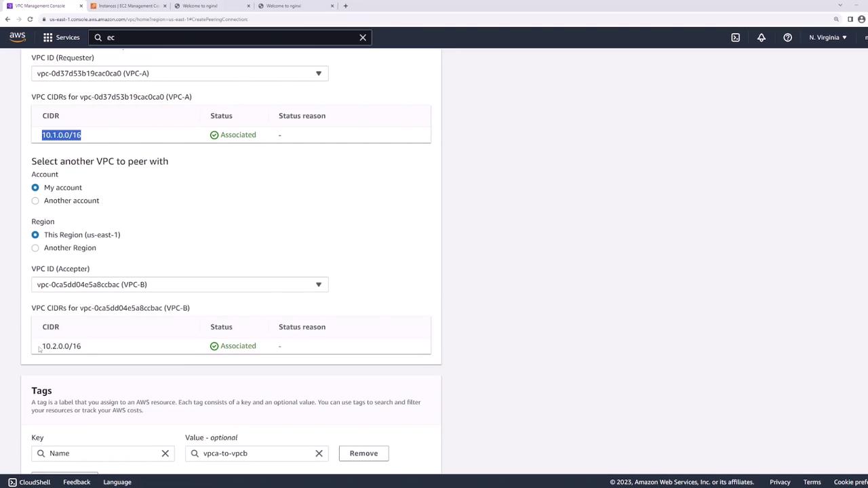Screen dimensions: 868x488
Task: Clear the console search box text
Action: point(363,37)
